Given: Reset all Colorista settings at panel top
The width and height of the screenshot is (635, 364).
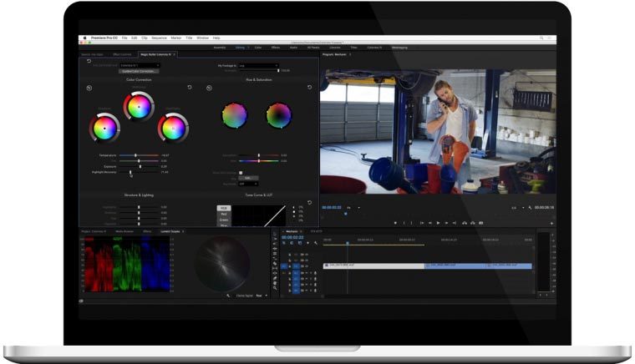Looking at the screenshot, I should point(89,61).
